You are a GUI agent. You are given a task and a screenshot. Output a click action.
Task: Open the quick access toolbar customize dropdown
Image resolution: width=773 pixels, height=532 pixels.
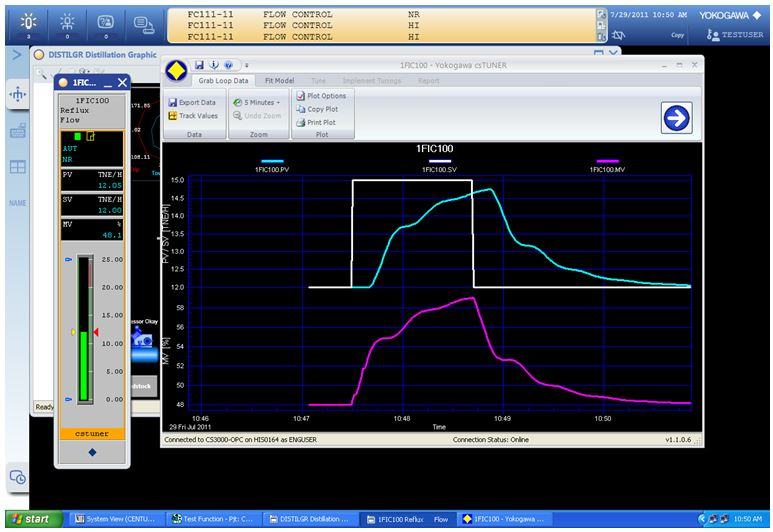point(246,65)
